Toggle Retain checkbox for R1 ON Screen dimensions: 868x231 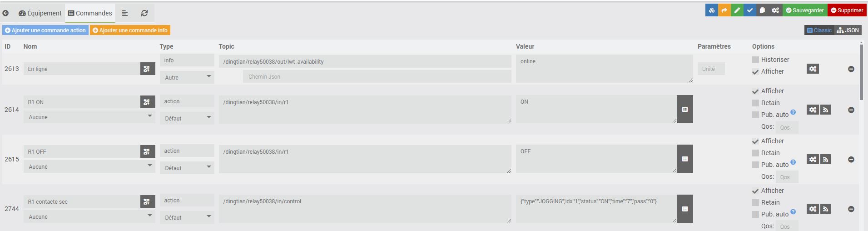tap(755, 103)
